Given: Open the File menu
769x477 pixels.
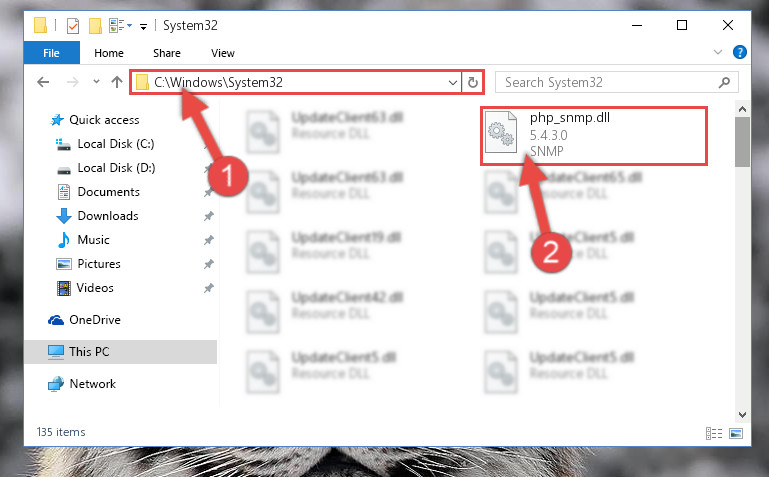Looking at the screenshot, I should 51,53.
